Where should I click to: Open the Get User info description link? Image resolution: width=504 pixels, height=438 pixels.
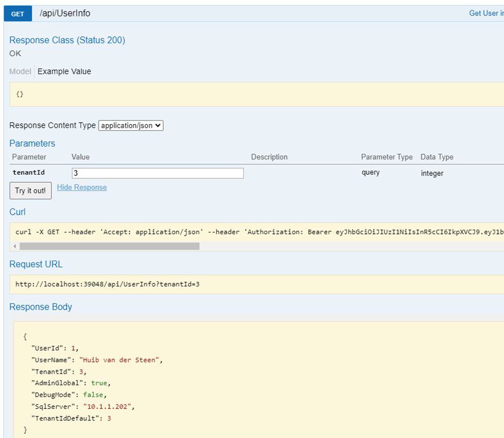pyautogui.click(x=486, y=13)
